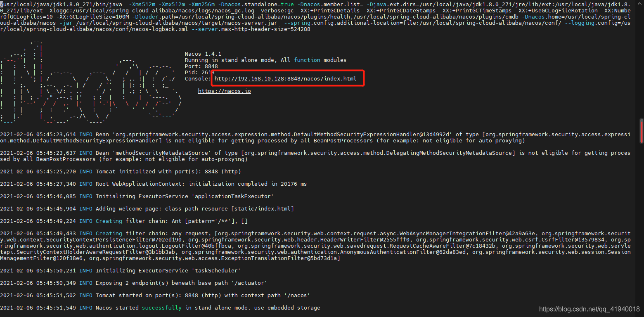Click the 'Pid: 2613' line
The height and width of the screenshot is (317, 644).
pos(199,72)
